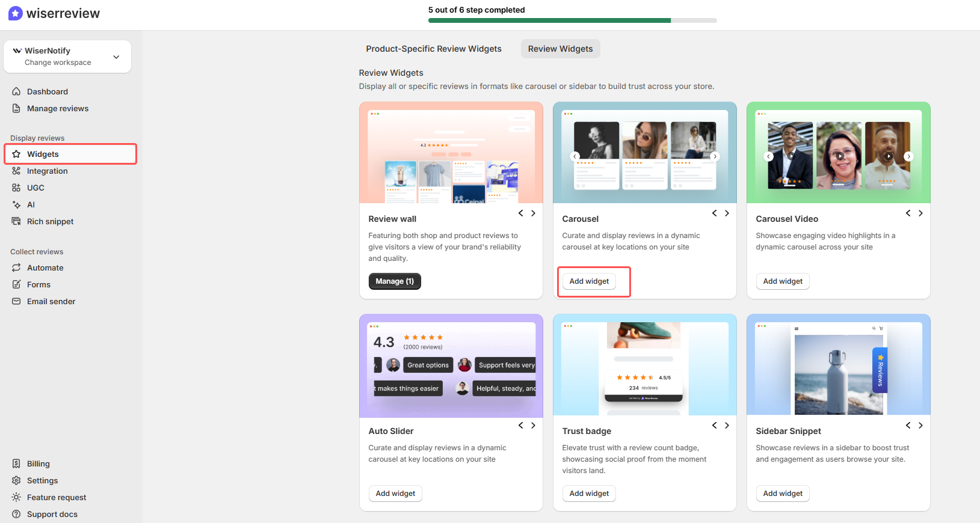Show next Sidebar Snippet preview
The height and width of the screenshot is (523, 980).
920,425
